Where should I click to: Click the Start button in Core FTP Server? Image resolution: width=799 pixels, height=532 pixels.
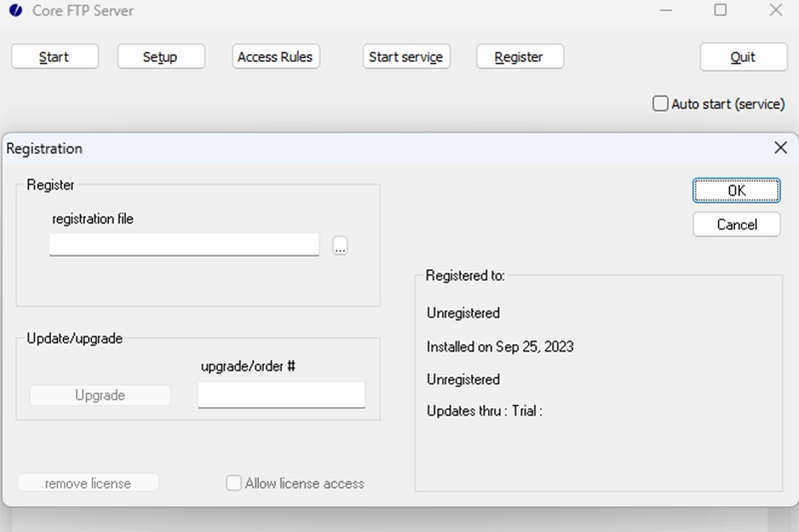click(x=55, y=57)
